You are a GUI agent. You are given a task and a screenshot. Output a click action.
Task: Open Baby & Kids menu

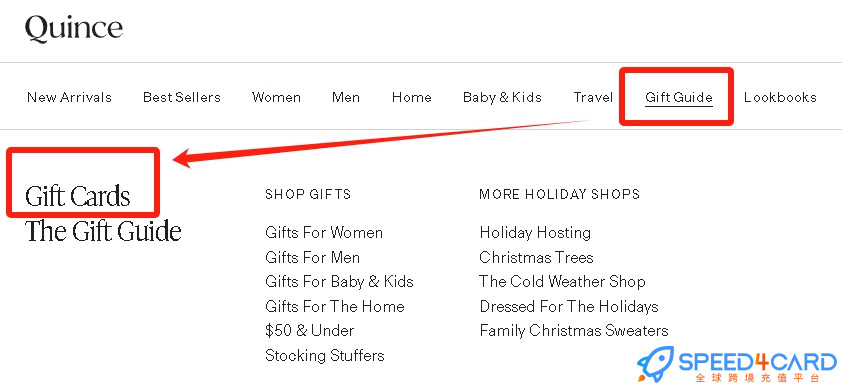click(502, 97)
